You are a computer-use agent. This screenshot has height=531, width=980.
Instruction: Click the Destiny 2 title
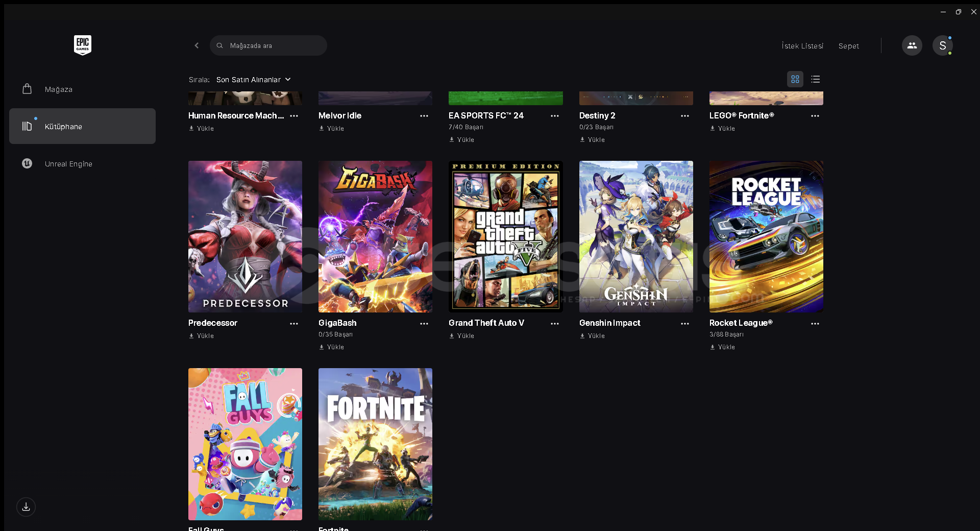pos(597,115)
